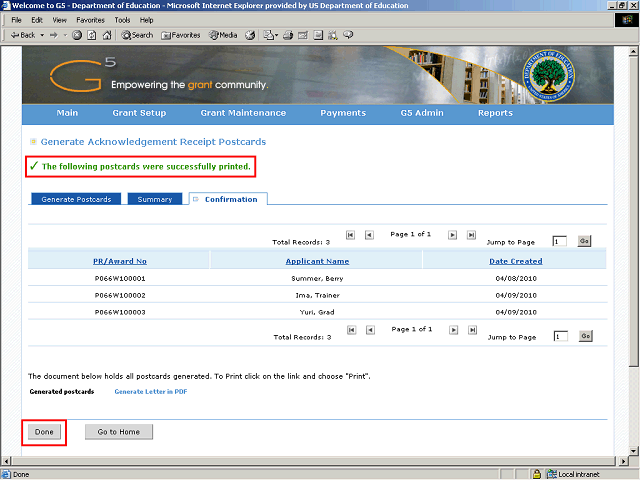
Task: Click the Discuss toolbar icon
Action: (318, 36)
